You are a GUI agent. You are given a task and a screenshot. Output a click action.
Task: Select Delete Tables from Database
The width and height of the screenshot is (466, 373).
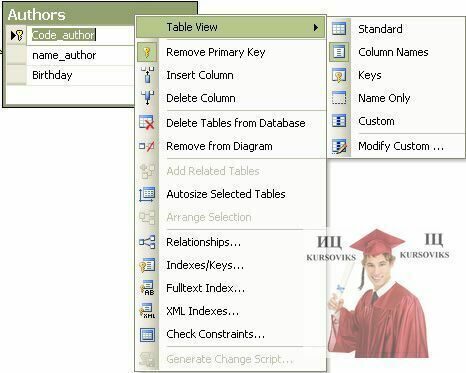(231, 123)
